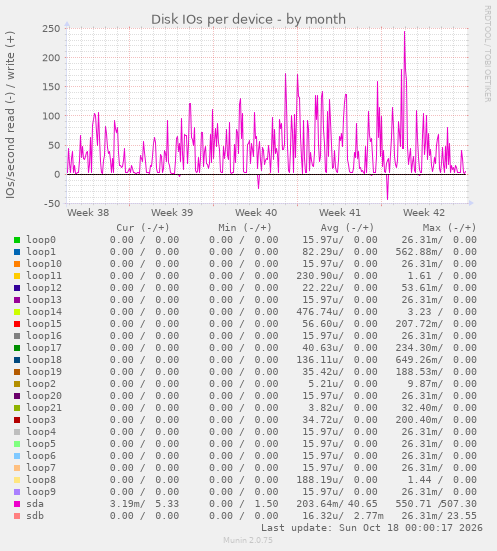Click the 'Max (-/+)' column header
Viewport: 497px width, 551px height.
pyautogui.click(x=450, y=228)
